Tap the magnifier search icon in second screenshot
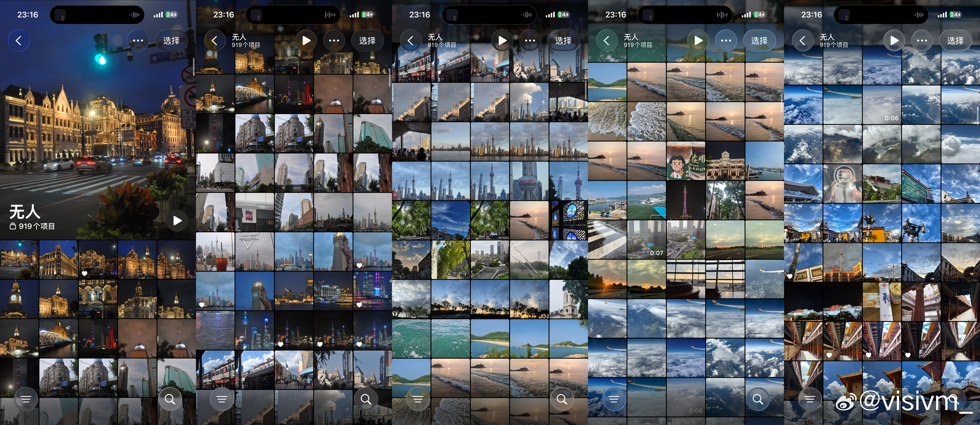The image size is (980, 425). click(x=366, y=399)
